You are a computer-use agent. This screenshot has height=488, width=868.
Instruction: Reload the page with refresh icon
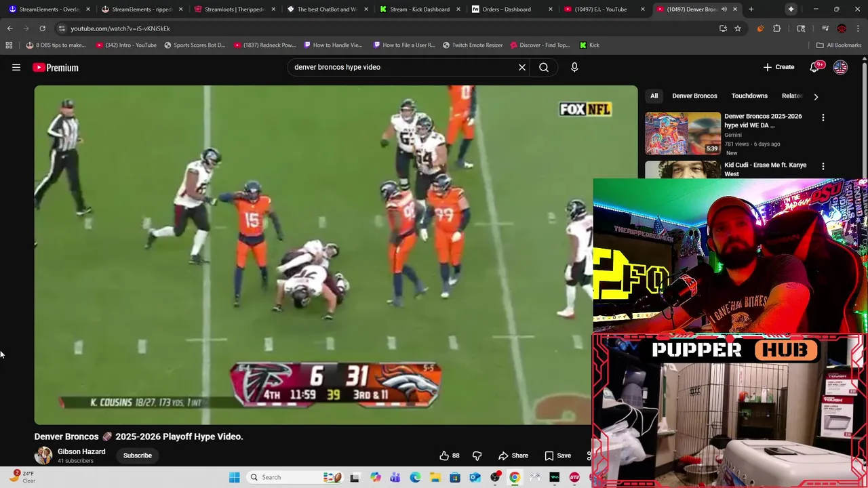[42, 28]
